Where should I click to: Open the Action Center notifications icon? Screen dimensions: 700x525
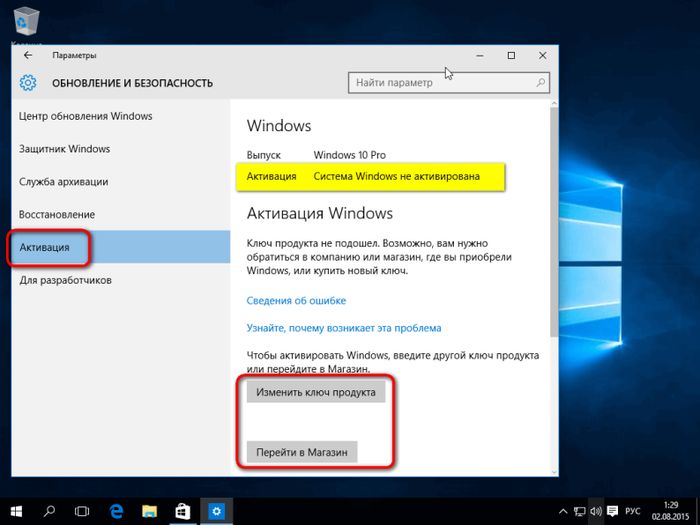pyautogui.click(x=613, y=512)
